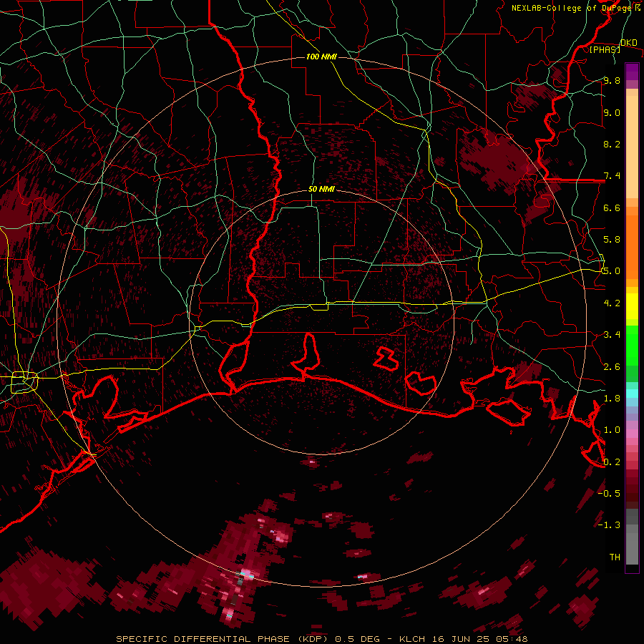Click the '7.4' scale value
Screen dimensions: 644x644
point(612,176)
